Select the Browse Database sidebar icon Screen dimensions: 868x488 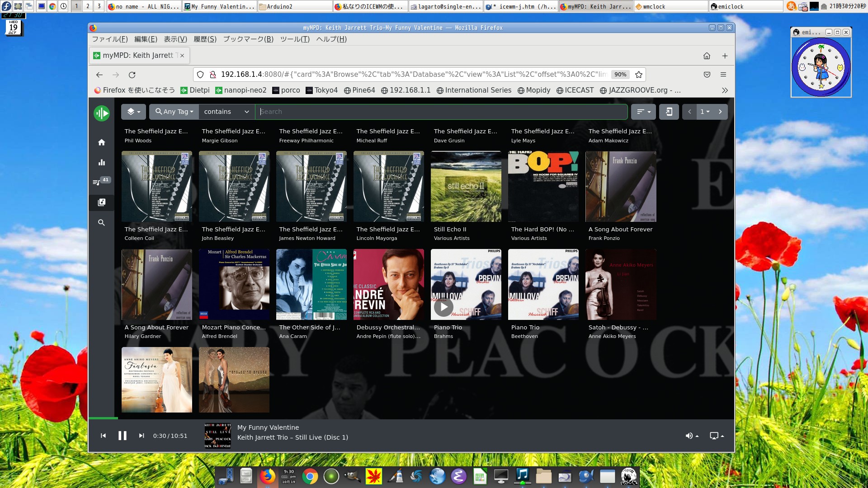101,202
